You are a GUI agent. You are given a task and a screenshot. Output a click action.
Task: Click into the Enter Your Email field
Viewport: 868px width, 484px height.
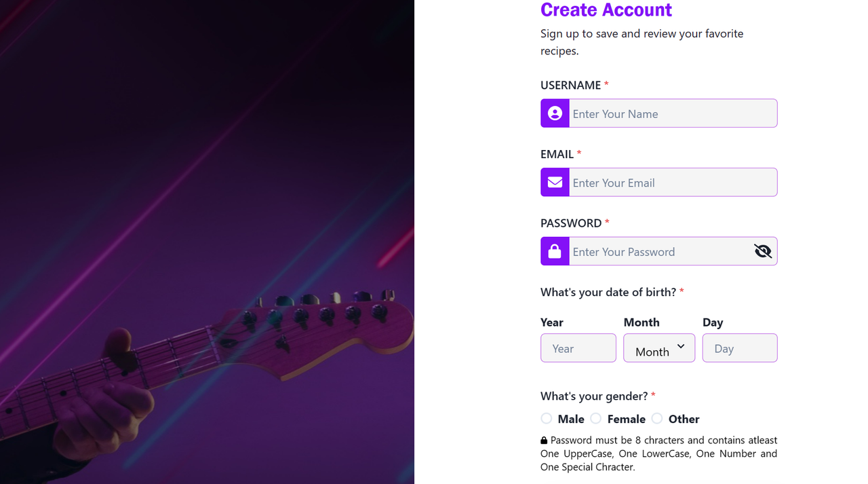(672, 183)
